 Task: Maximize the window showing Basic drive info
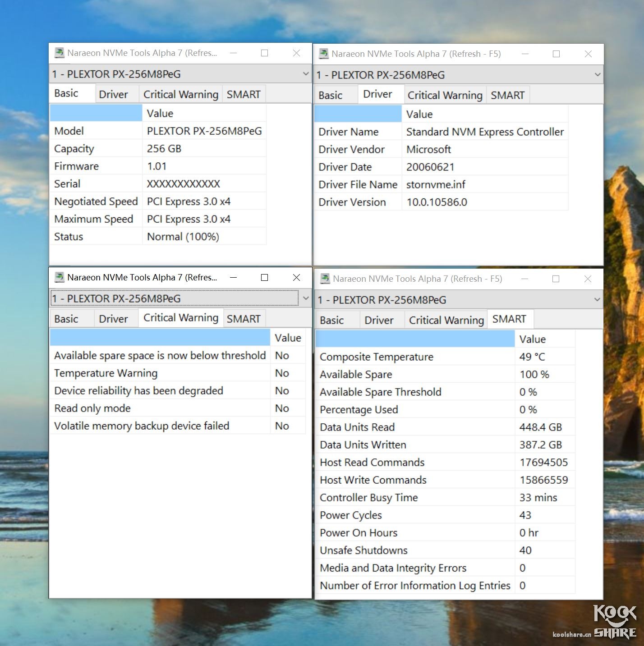265,53
